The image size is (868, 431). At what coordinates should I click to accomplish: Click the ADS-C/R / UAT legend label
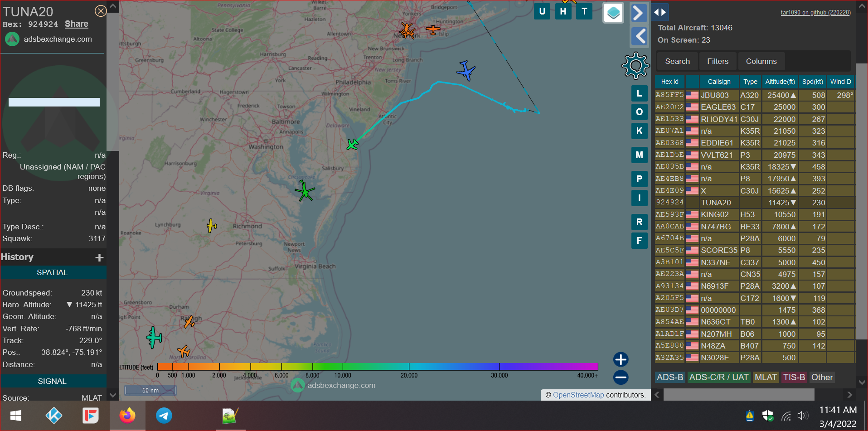pyautogui.click(x=718, y=377)
